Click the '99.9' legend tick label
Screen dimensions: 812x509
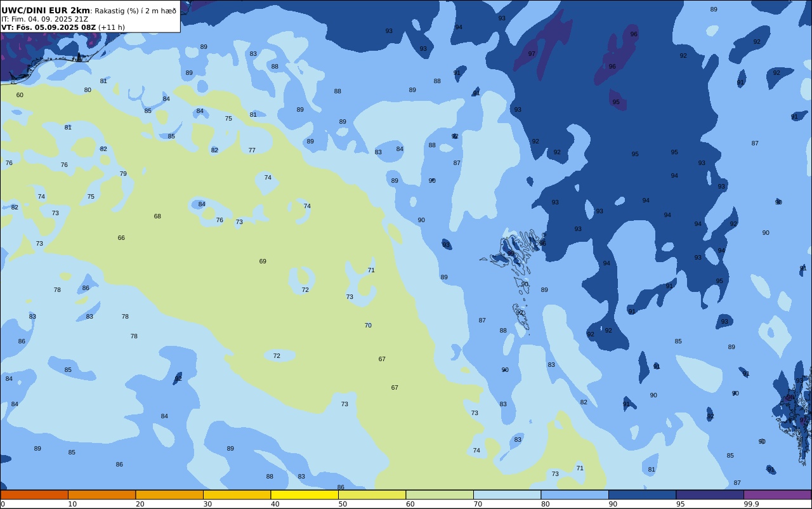(x=751, y=504)
